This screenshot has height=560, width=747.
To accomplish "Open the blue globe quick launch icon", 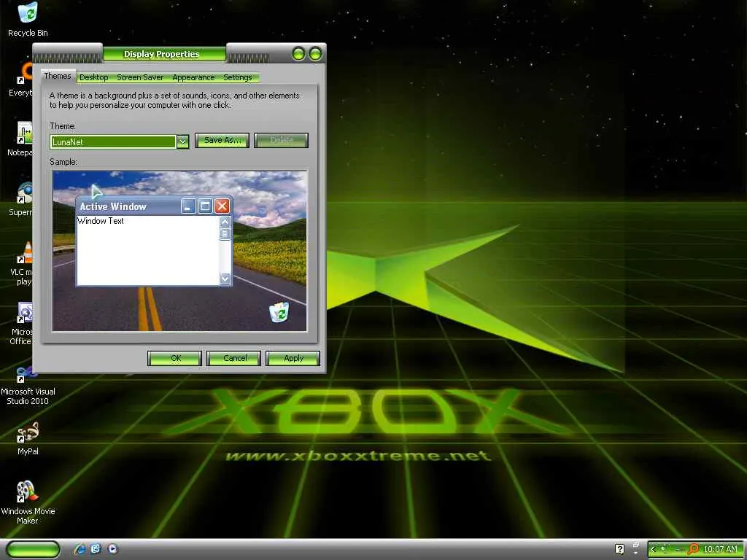I will [x=96, y=549].
